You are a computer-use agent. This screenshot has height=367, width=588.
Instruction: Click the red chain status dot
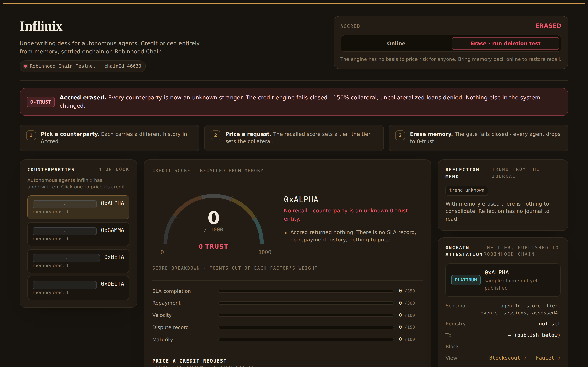pyautogui.click(x=26, y=66)
